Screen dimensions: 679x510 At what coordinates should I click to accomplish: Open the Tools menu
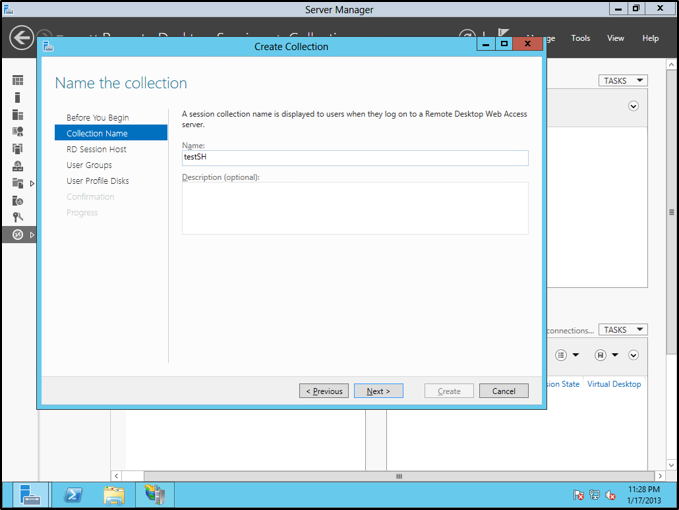click(580, 38)
